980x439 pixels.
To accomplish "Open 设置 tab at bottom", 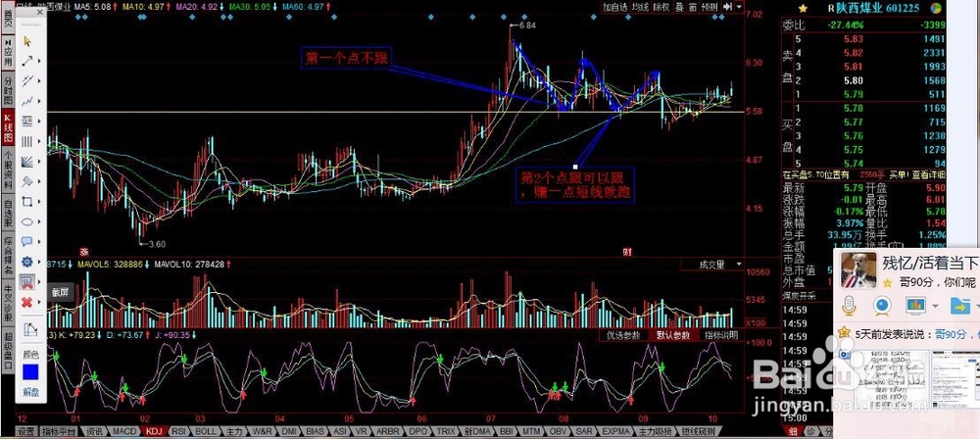I will point(25,431).
